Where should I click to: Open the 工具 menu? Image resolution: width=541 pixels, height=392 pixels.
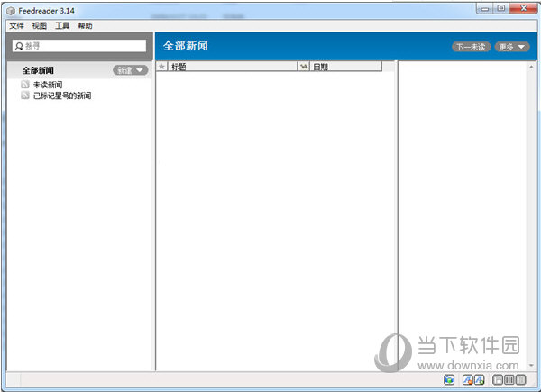62,25
